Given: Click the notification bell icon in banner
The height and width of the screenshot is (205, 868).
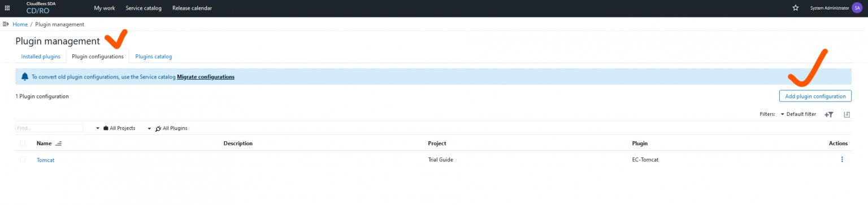Looking at the screenshot, I should pyautogui.click(x=25, y=77).
